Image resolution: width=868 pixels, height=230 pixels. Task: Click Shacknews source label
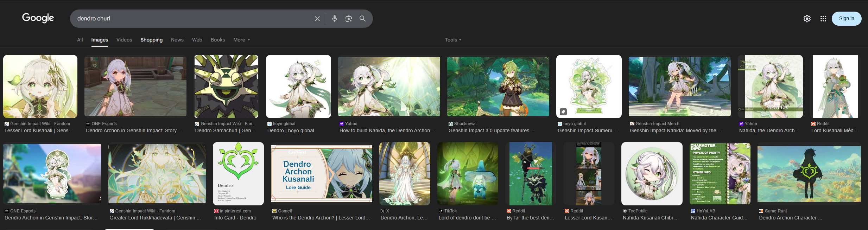[465, 124]
